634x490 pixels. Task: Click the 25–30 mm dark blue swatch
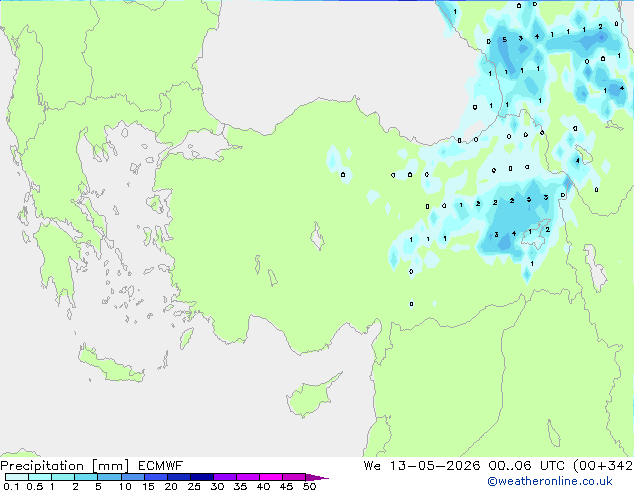pyautogui.click(x=202, y=477)
